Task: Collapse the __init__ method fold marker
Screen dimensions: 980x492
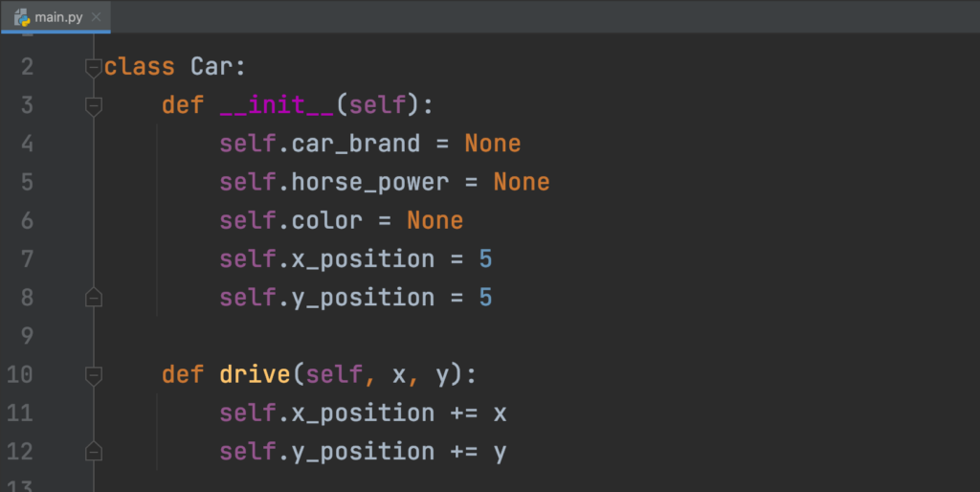Action: [93, 105]
